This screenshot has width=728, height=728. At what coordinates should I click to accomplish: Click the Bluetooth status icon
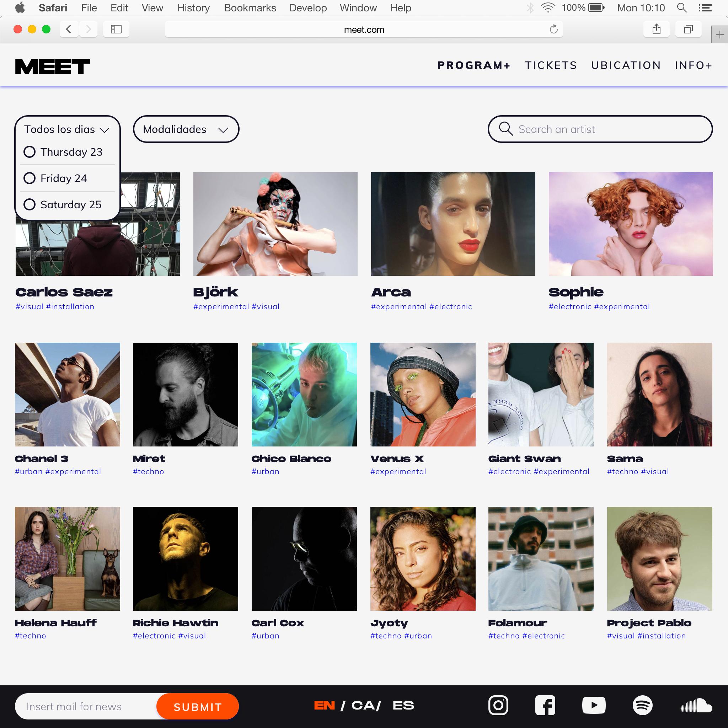click(530, 7)
